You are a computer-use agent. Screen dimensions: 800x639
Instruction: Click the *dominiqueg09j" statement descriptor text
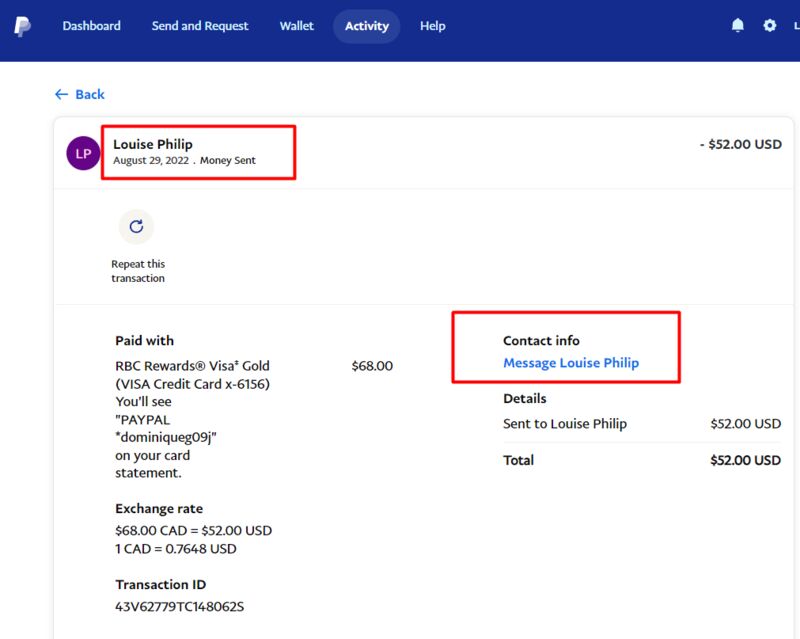[166, 437]
